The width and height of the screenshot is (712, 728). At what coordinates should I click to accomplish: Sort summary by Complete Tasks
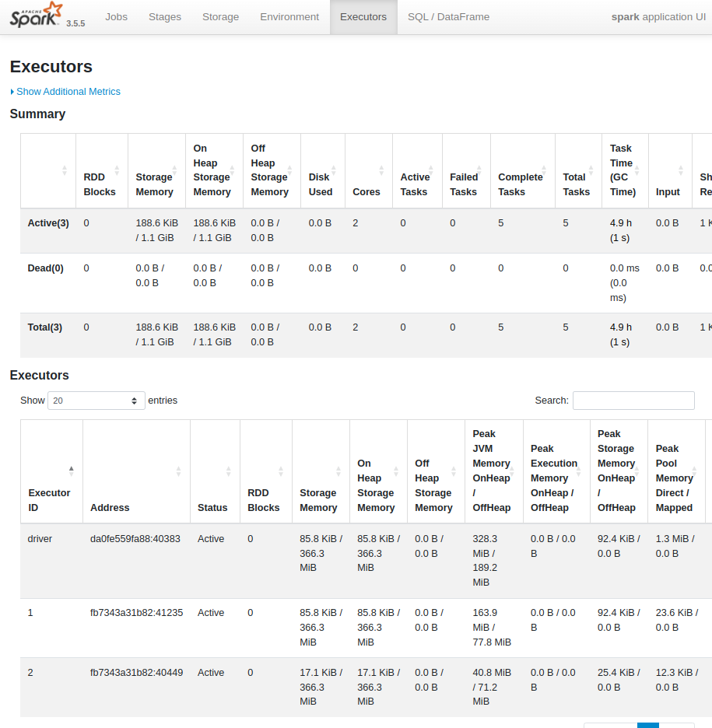click(523, 170)
